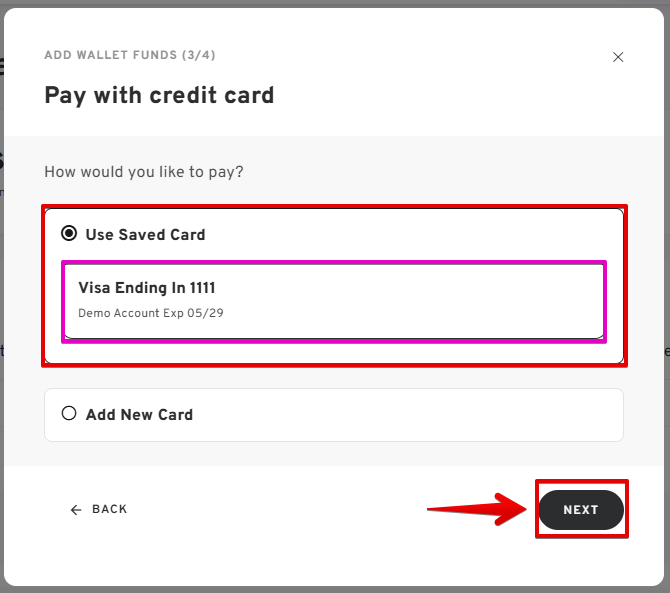Click empty space right of Use Saved Card label
The image size is (670, 593).
420,235
